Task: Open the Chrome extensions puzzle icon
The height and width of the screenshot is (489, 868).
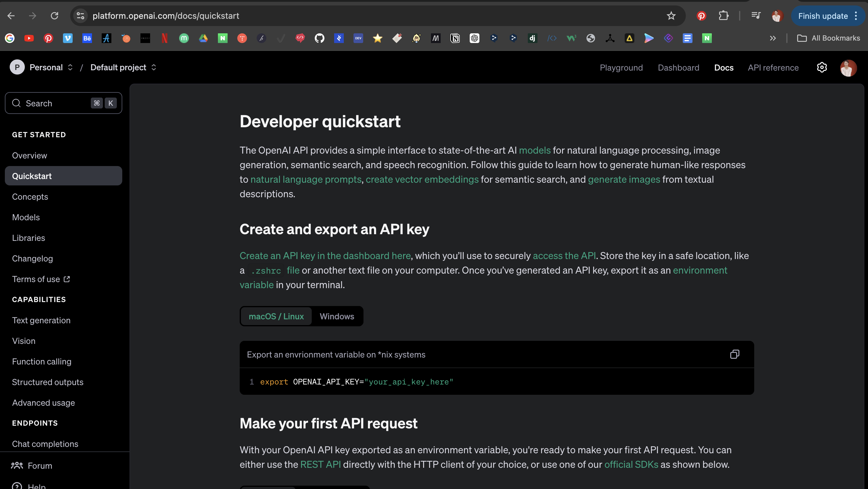Action: 723,16
